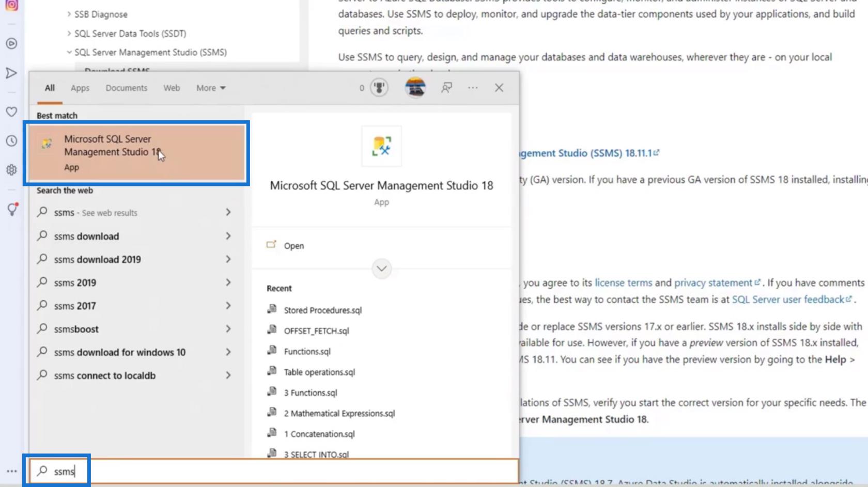Viewport: 868px width, 487px height.
Task: Click the SSMS app icon in details pane
Action: 381,146
